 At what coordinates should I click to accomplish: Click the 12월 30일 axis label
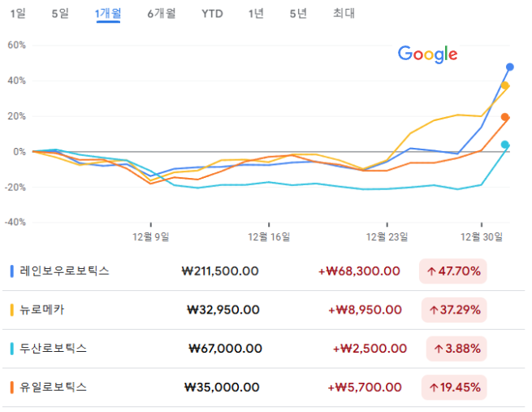(x=482, y=236)
